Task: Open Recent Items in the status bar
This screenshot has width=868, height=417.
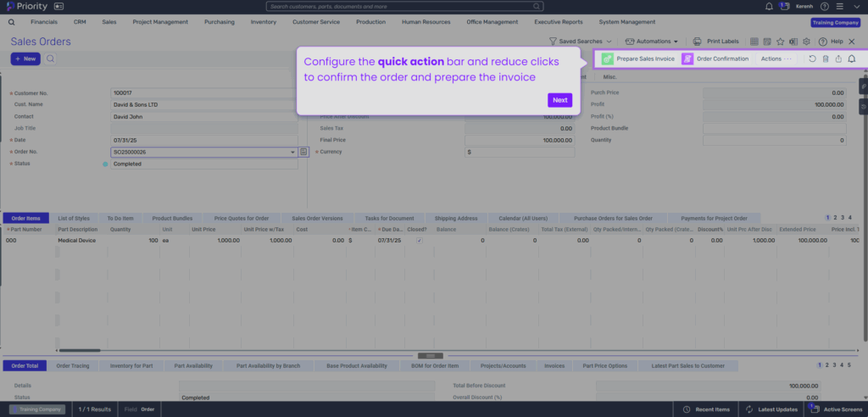Action: (x=706, y=410)
